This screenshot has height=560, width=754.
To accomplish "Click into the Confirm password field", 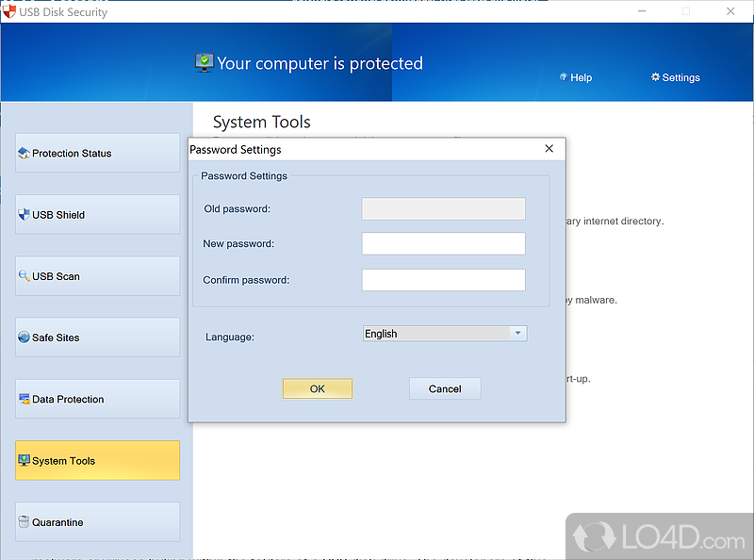I will (x=443, y=280).
